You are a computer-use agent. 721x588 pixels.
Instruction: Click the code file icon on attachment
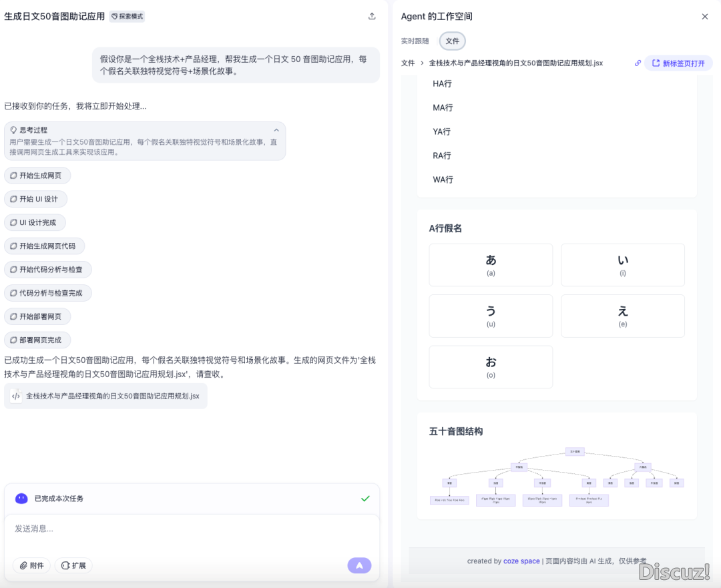(15, 396)
